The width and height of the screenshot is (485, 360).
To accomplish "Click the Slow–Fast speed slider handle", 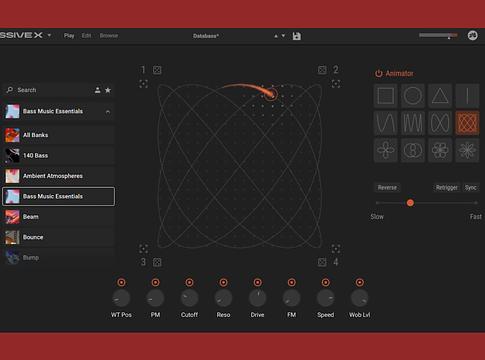I will 410,203.
